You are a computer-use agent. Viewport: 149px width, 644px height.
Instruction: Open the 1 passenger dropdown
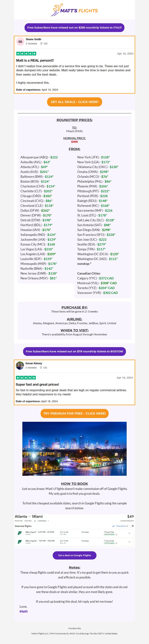(x=42, y=521)
